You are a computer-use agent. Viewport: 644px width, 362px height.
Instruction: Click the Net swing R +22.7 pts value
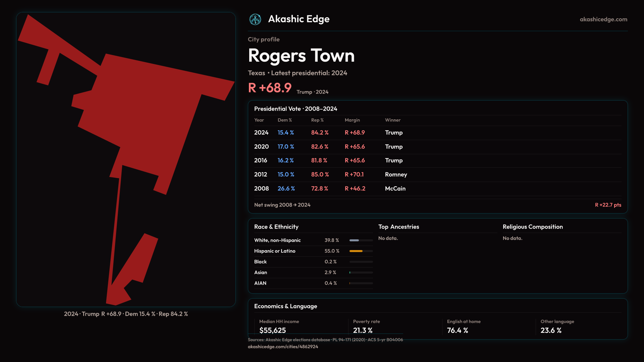coord(608,205)
